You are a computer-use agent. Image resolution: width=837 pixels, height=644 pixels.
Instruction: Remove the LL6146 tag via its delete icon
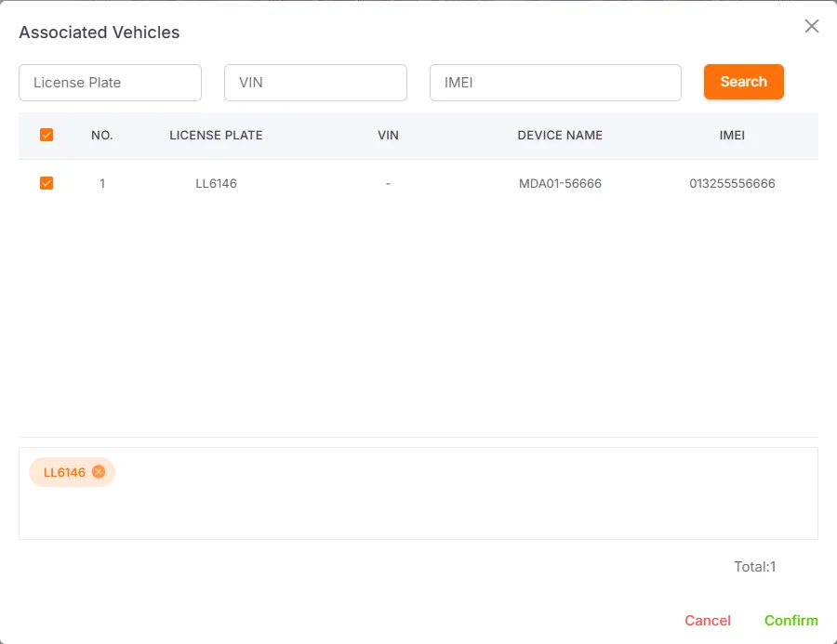[x=98, y=472]
